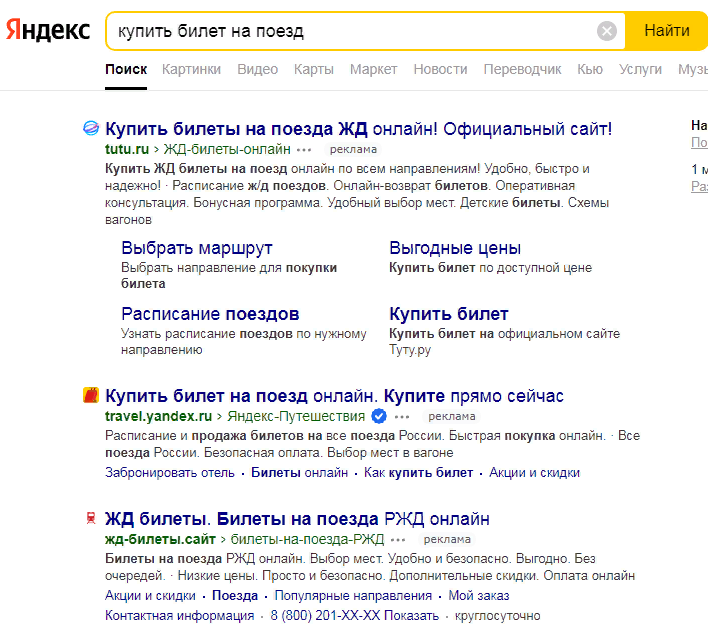This screenshot has width=708, height=637.
Task: Open the Поезда link
Action: 235,595
